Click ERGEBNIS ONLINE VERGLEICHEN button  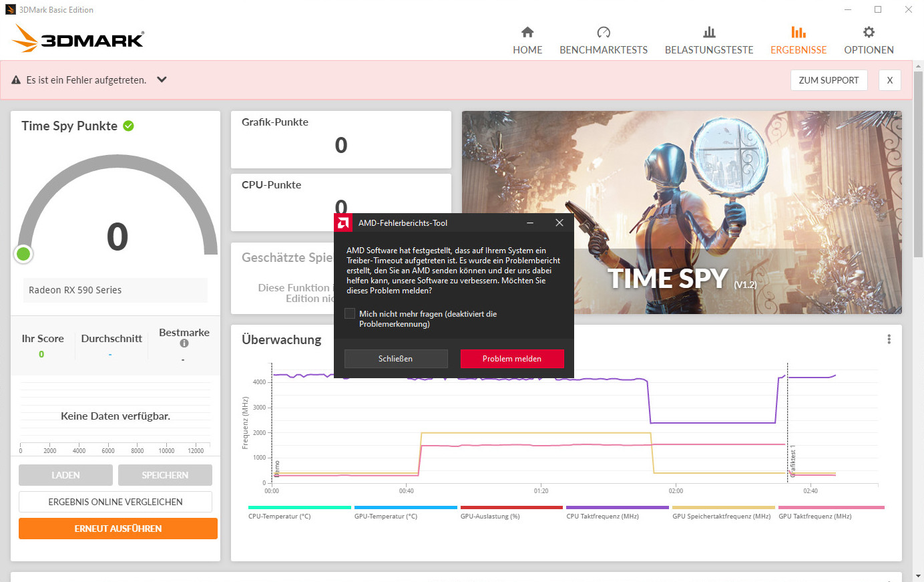[x=115, y=502]
